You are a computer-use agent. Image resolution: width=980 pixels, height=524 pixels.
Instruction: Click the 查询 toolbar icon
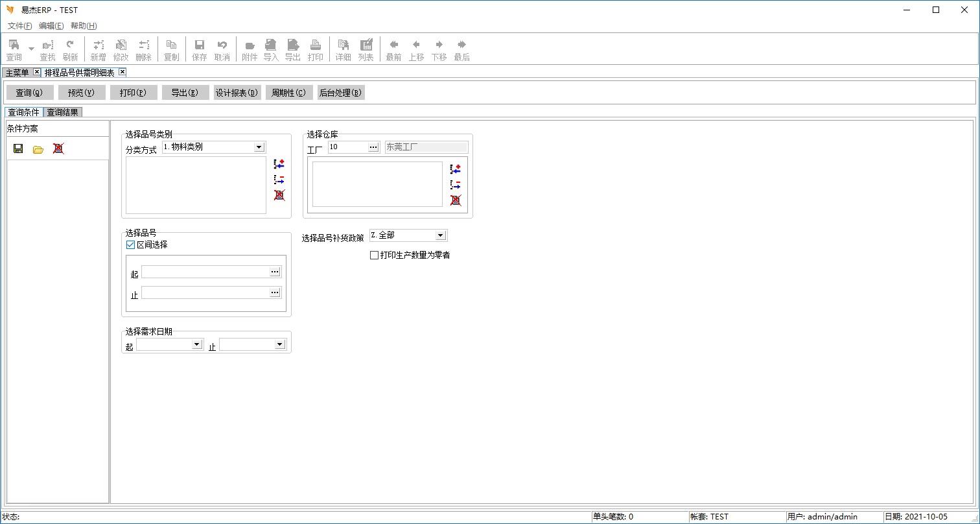pos(14,50)
